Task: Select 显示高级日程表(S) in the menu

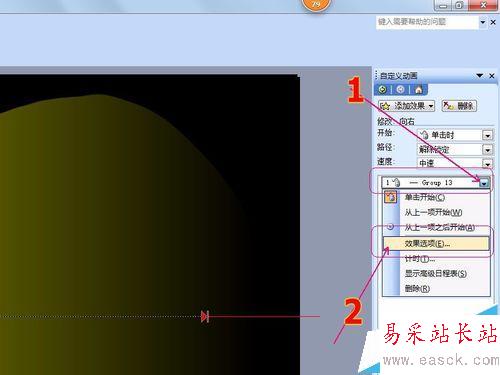Action: point(437,274)
